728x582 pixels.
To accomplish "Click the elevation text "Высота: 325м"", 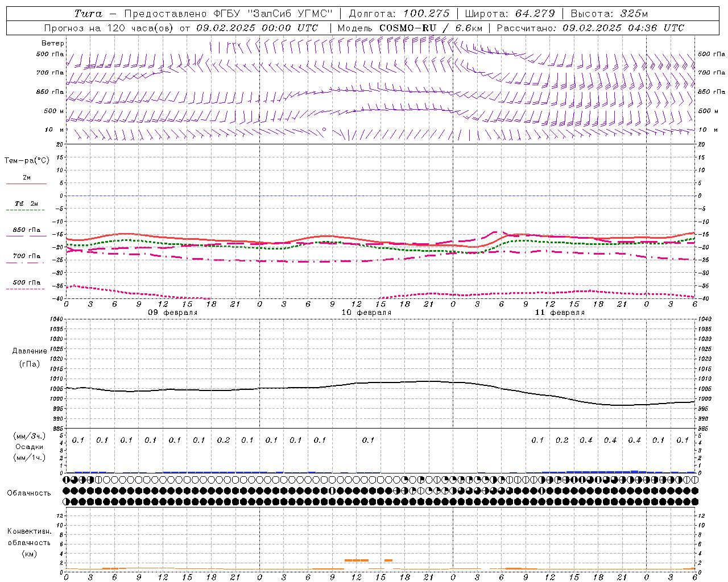I will click(x=609, y=14).
